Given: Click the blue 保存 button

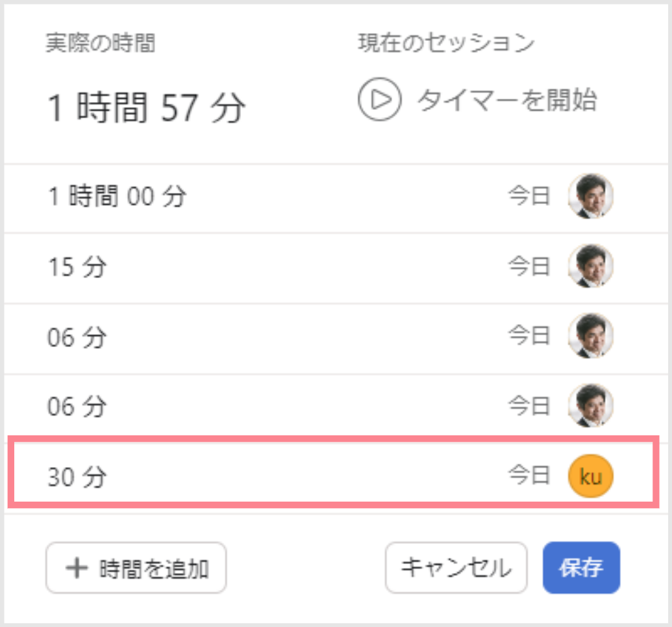Looking at the screenshot, I should pos(581,568).
